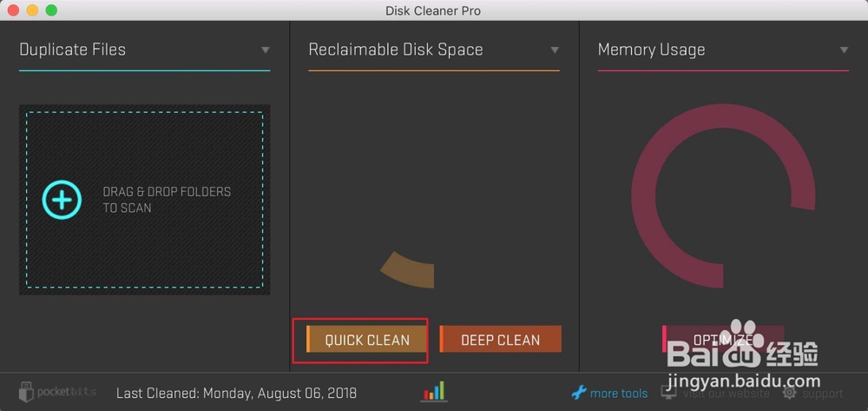This screenshot has height=411, width=868.
Task: Expand the Duplicate Files dropdown arrow
Action: point(265,50)
